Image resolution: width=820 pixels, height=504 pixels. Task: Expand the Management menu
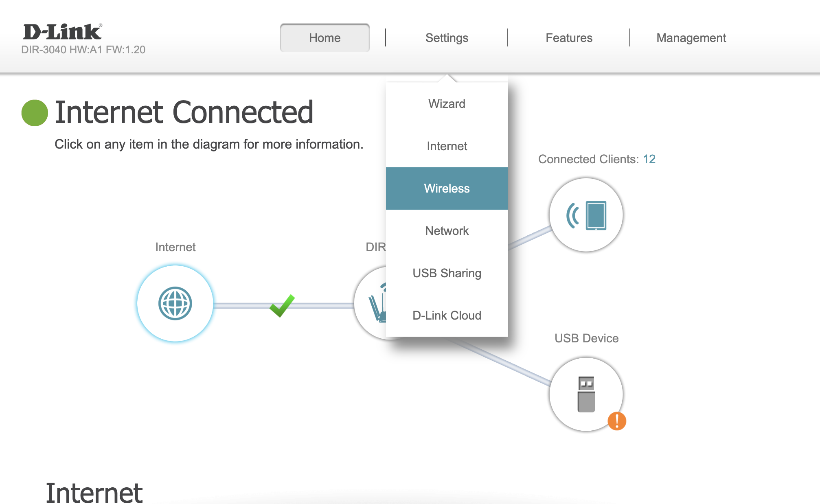click(691, 38)
